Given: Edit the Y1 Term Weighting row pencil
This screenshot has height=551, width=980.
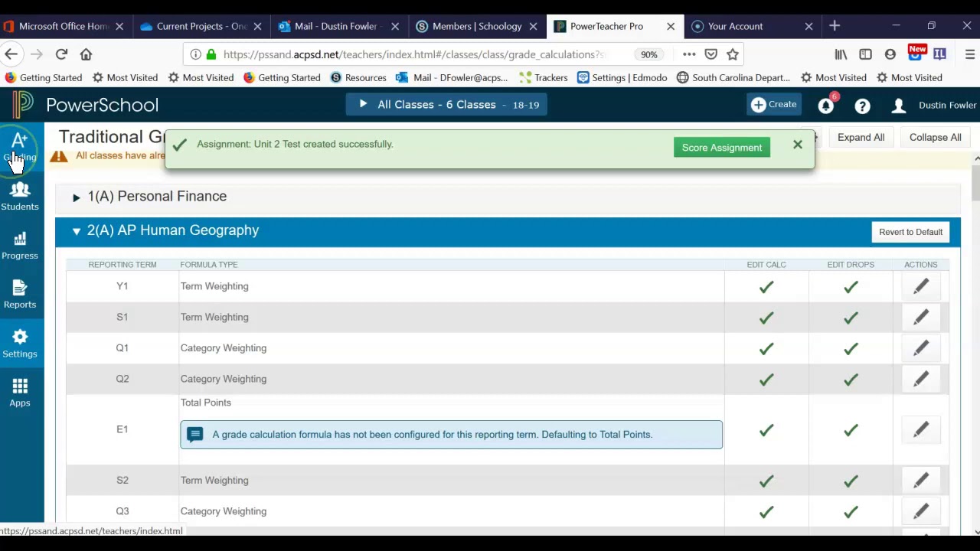Looking at the screenshot, I should pos(921,286).
